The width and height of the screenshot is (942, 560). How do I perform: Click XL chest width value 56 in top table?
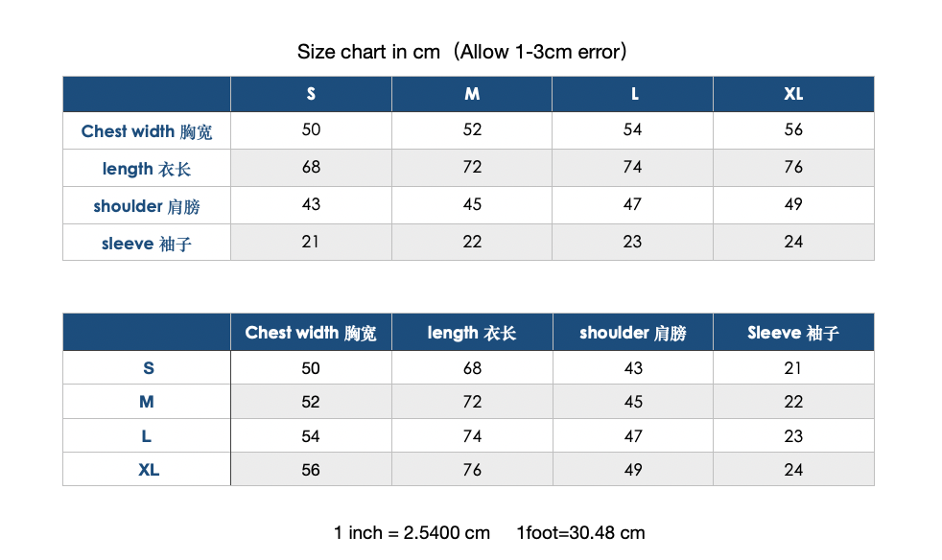tap(793, 129)
